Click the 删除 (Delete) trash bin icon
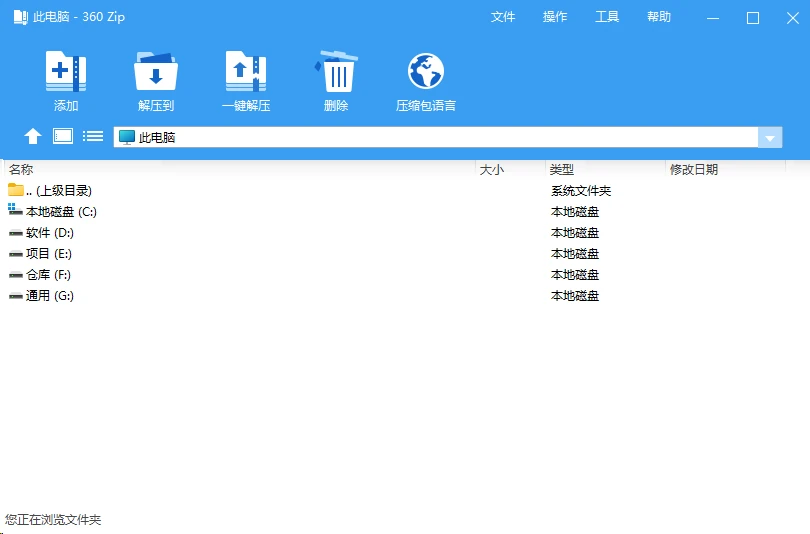 (x=336, y=71)
